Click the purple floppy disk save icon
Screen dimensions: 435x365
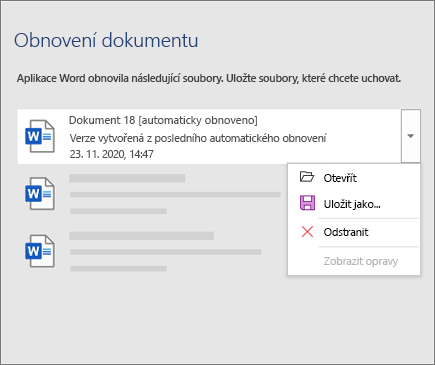pyautogui.click(x=307, y=203)
